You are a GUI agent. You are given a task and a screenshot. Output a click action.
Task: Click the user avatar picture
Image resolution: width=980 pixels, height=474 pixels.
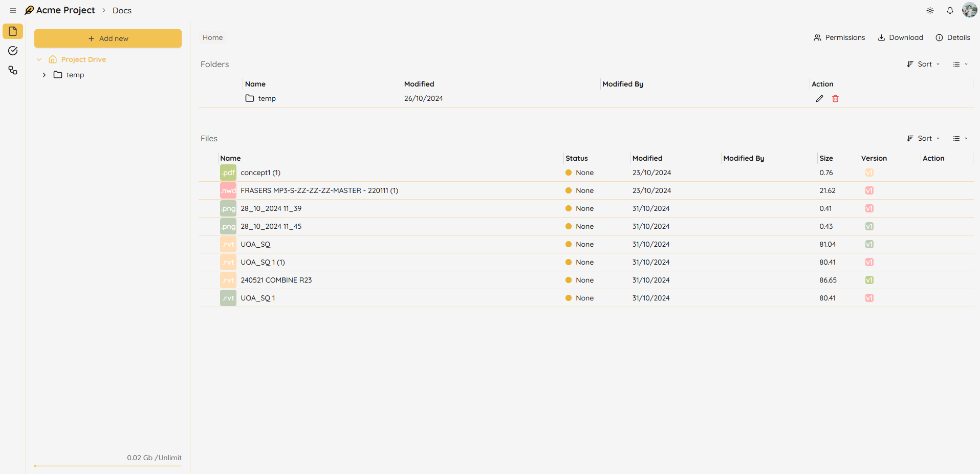click(x=969, y=10)
